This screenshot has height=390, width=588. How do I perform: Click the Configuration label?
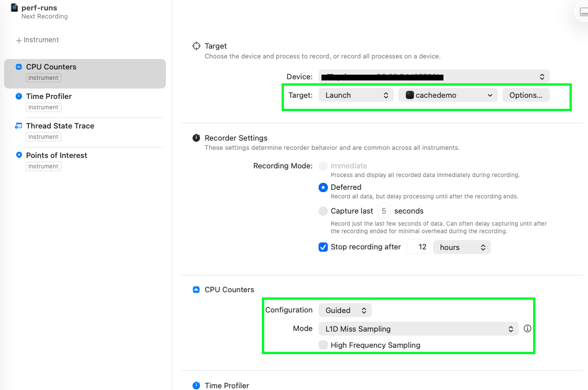point(289,310)
